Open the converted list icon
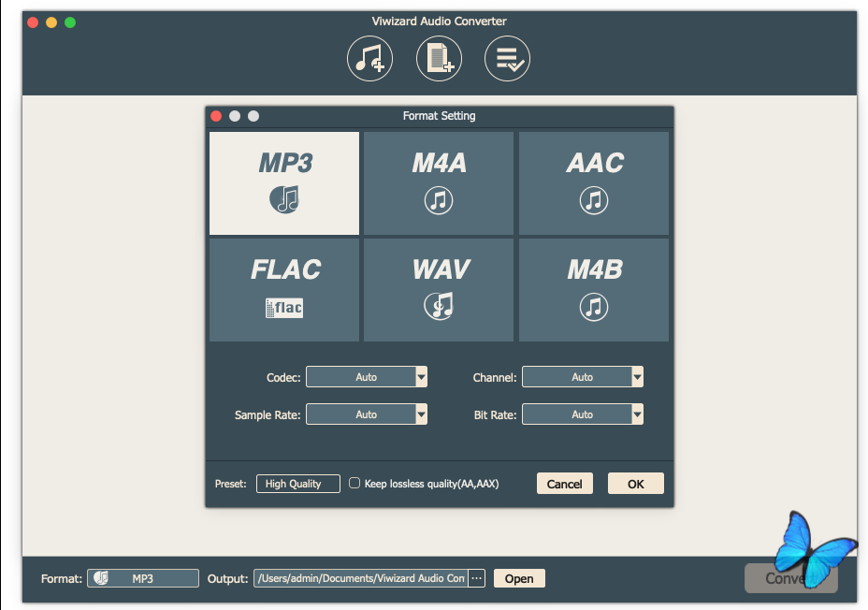868x610 pixels. (x=507, y=59)
